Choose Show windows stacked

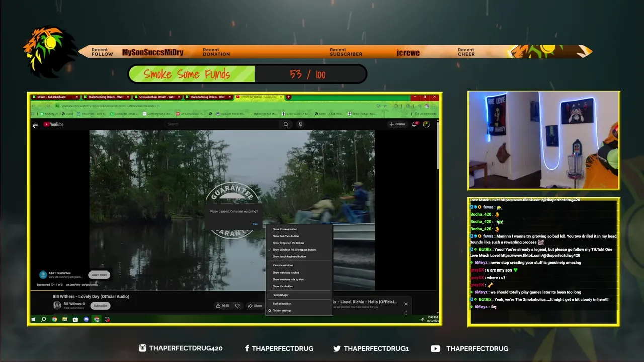pyautogui.click(x=299, y=273)
